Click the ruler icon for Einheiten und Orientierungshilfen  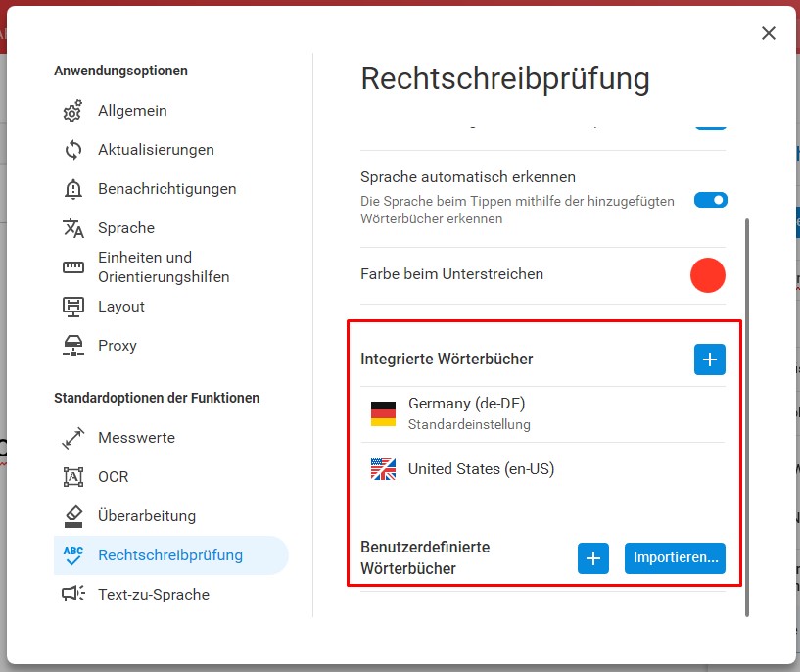click(73, 266)
